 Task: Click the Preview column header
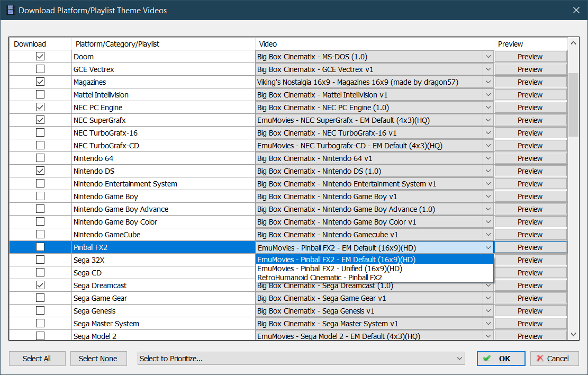pos(530,44)
